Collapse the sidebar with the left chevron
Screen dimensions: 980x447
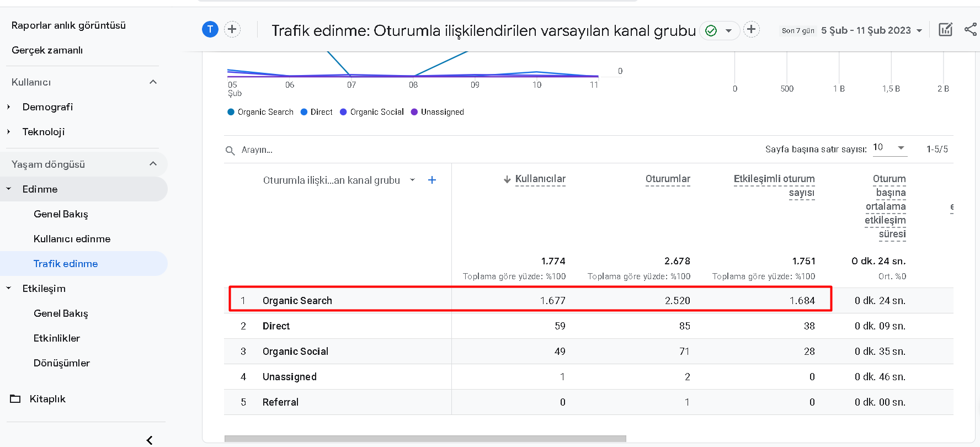coord(150,440)
